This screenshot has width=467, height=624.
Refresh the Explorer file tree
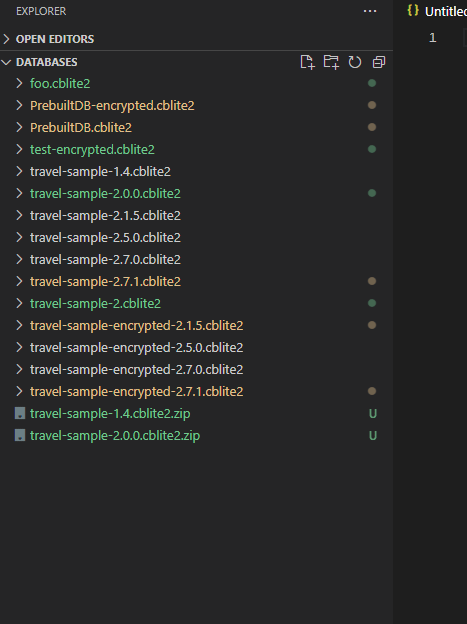355,62
